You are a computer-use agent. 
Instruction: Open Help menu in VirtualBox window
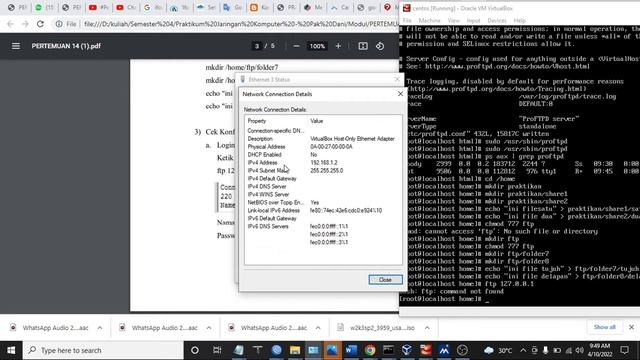tap(520, 20)
